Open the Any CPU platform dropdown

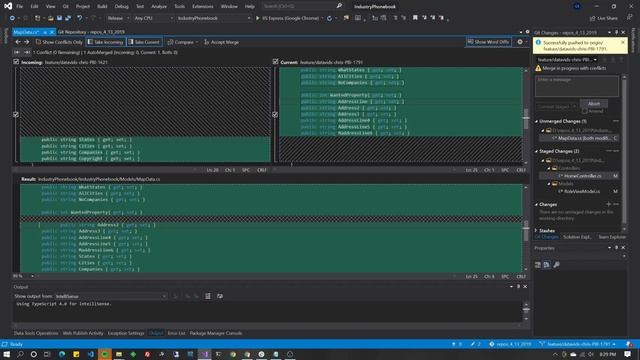(x=153, y=18)
